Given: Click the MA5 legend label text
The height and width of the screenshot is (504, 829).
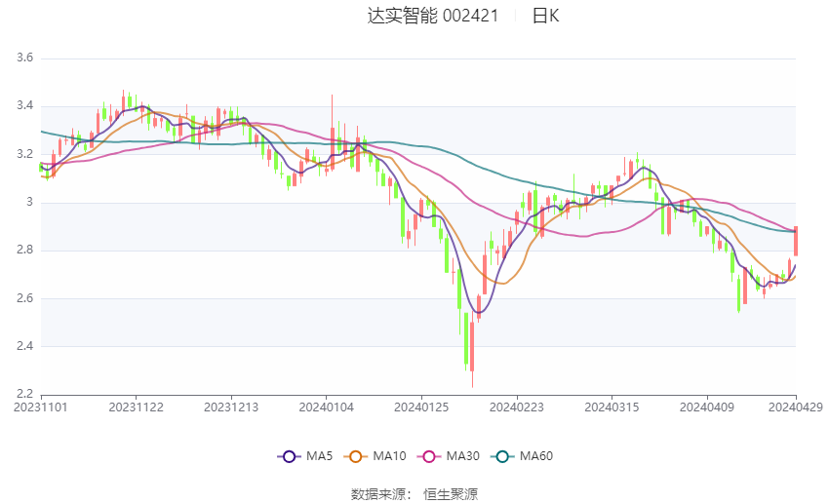Looking at the screenshot, I should [319, 456].
